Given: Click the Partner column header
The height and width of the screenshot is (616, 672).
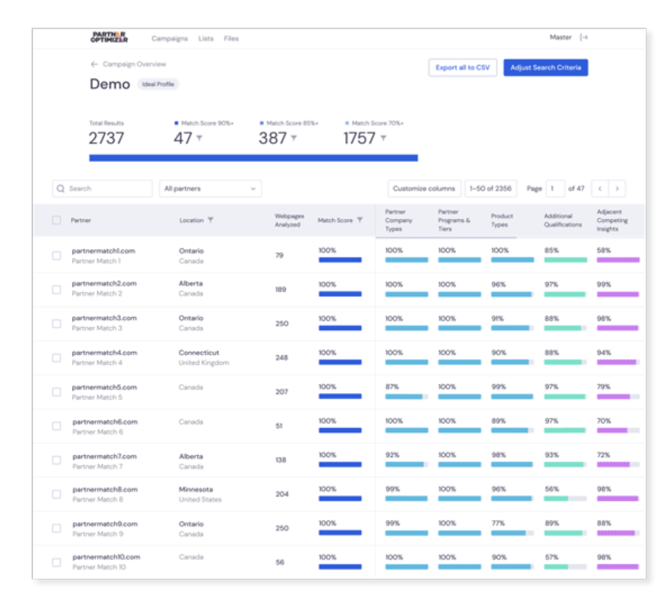Looking at the screenshot, I should pos(81,220).
